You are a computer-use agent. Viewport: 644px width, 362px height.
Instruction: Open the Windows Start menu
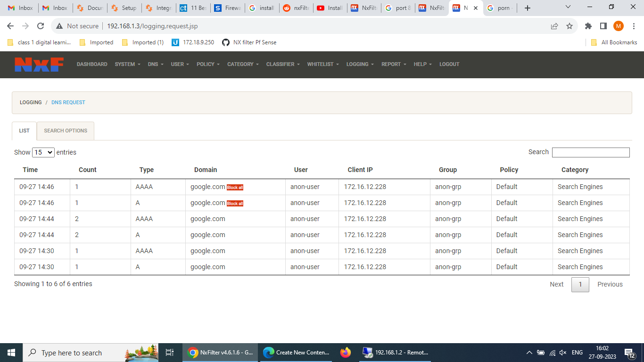pyautogui.click(x=11, y=353)
